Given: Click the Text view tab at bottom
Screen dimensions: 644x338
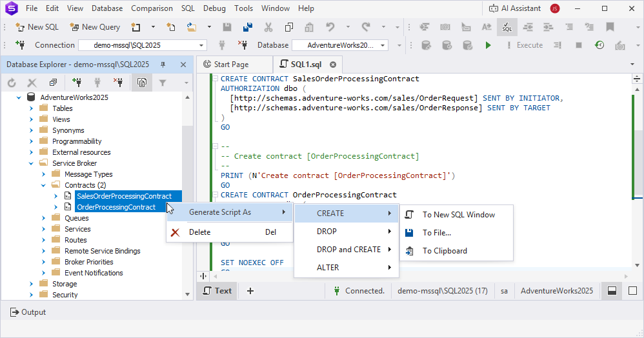Looking at the screenshot, I should click(217, 291).
